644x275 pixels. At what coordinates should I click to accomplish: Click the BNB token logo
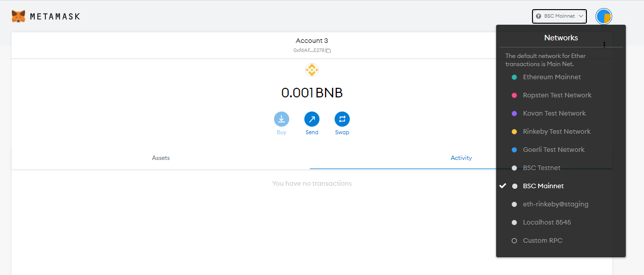click(x=312, y=70)
